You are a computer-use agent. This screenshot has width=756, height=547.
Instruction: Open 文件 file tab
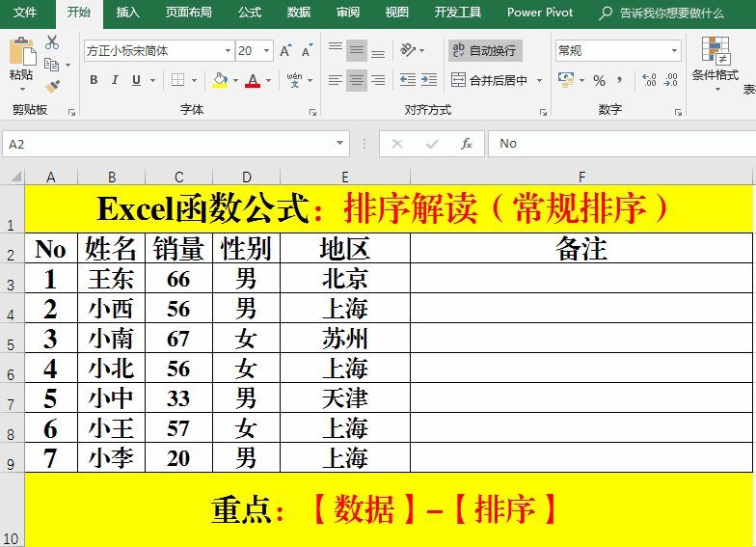pyautogui.click(x=25, y=13)
